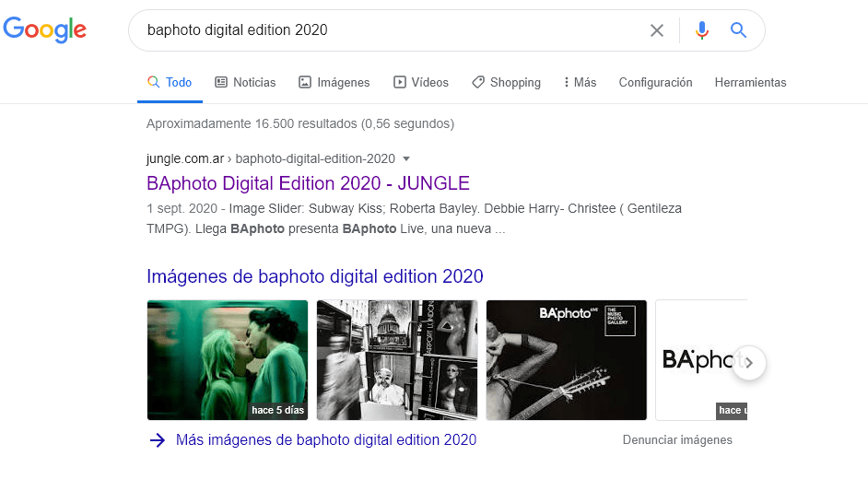Click the arrow icon before Más imágenes
This screenshot has height=479, width=868.
[158, 440]
